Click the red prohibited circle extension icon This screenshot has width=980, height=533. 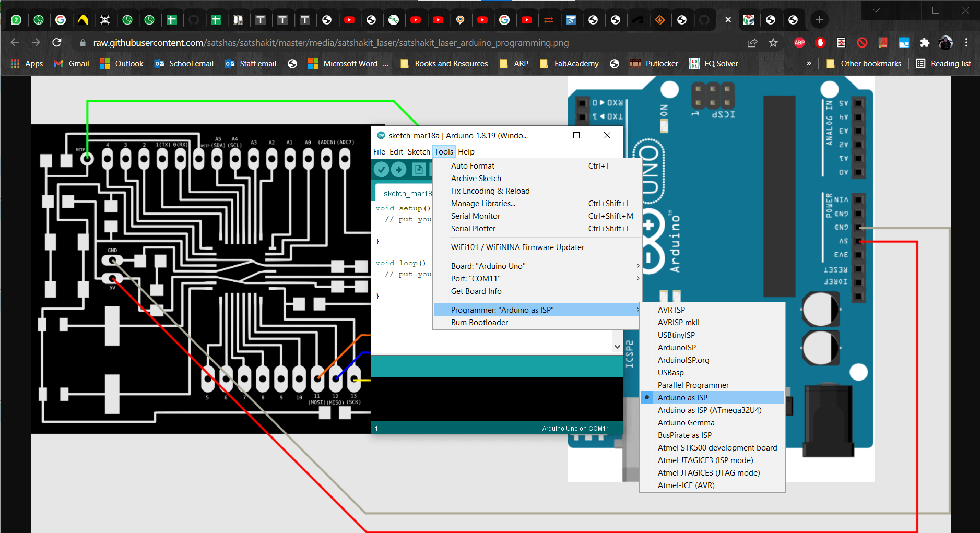pos(862,43)
